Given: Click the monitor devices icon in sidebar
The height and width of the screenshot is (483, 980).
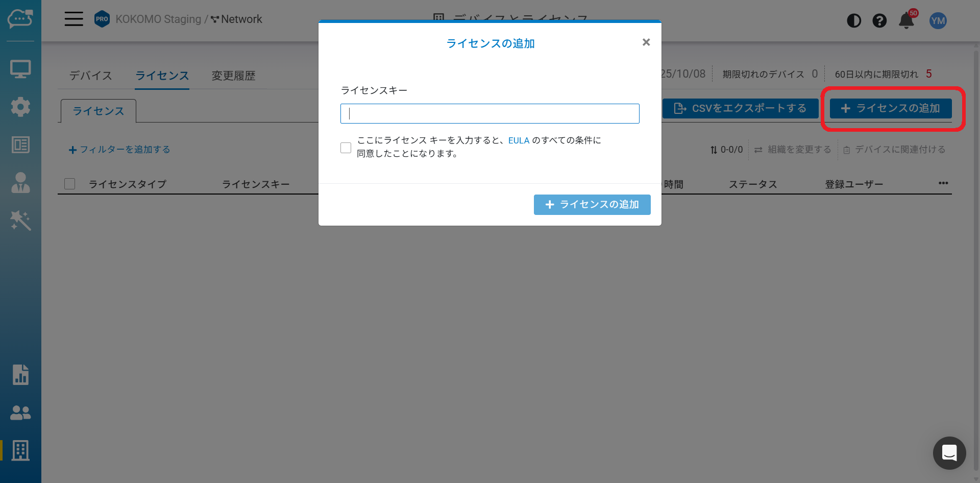Looking at the screenshot, I should coord(20,69).
